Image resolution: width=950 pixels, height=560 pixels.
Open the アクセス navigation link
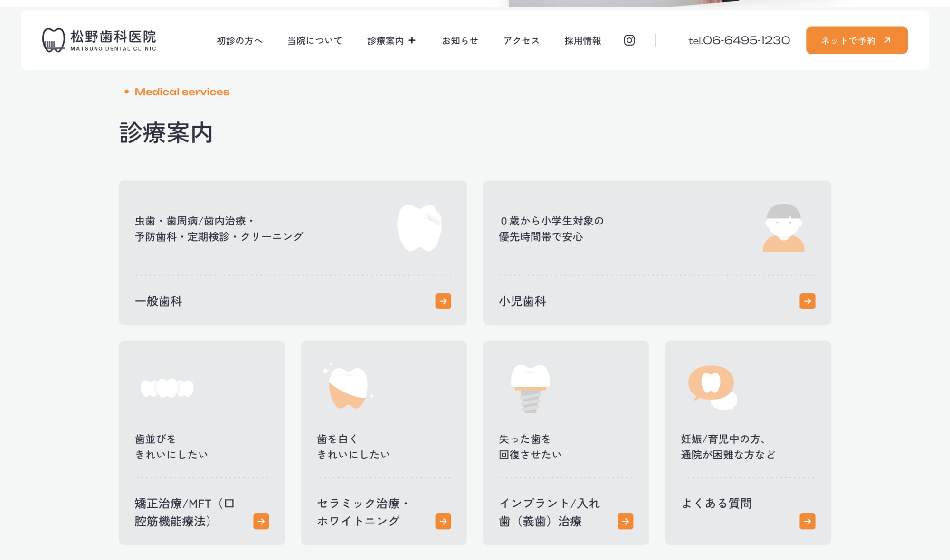pos(521,41)
